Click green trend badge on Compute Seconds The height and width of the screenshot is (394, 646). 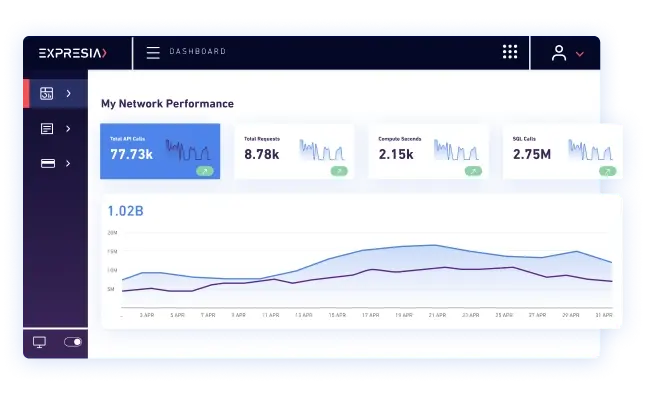[473, 171]
